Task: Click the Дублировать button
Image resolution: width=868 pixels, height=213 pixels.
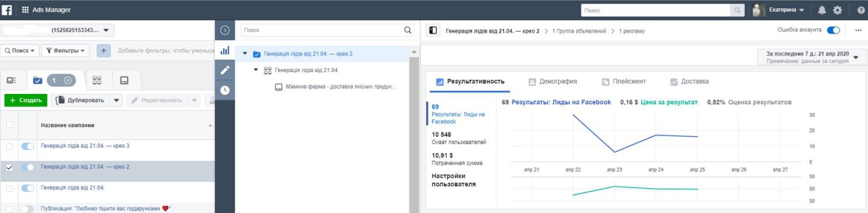Action: tap(80, 100)
